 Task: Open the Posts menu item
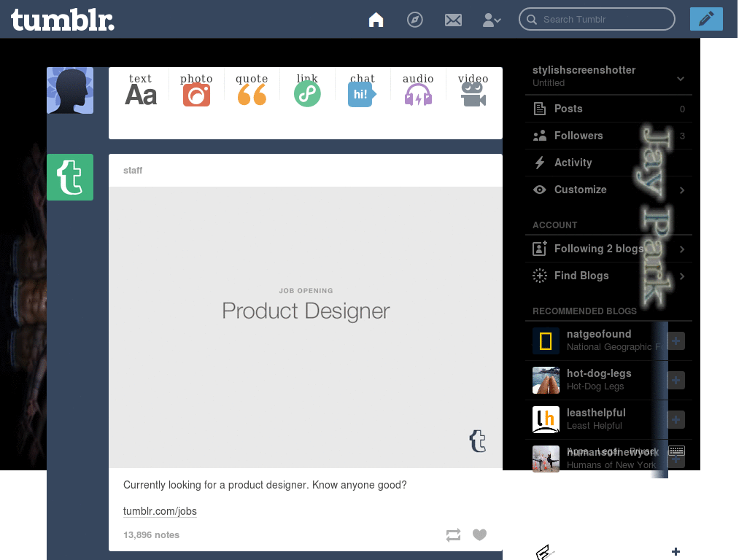(x=608, y=109)
